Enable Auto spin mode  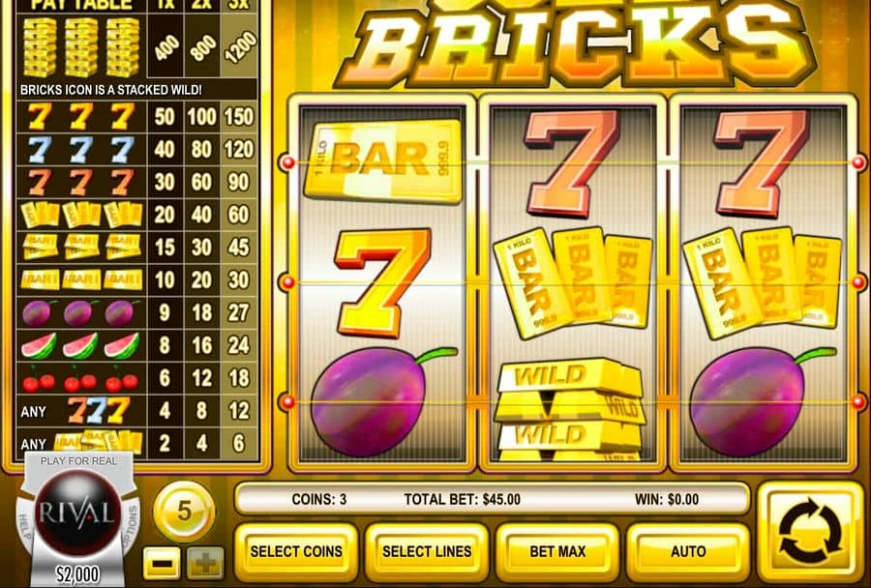pyautogui.click(x=688, y=551)
